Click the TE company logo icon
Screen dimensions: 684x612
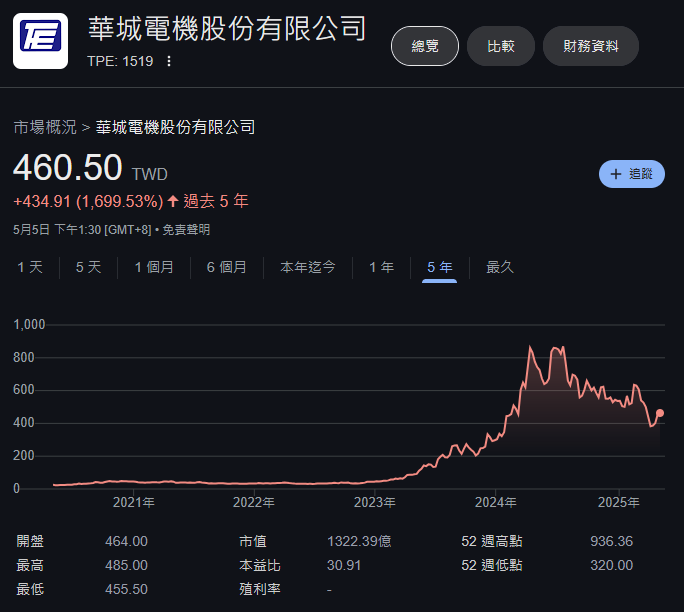pyautogui.click(x=40, y=41)
